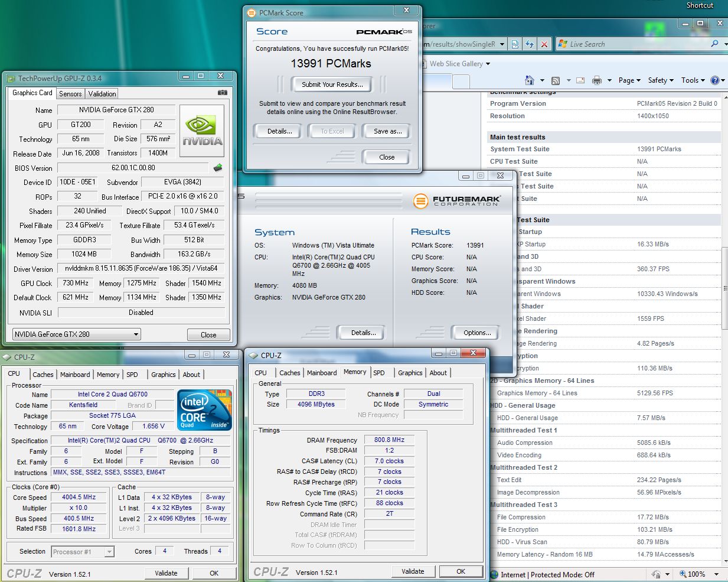
Task: Click Close button in PCMark Score dialog
Action: (x=387, y=157)
